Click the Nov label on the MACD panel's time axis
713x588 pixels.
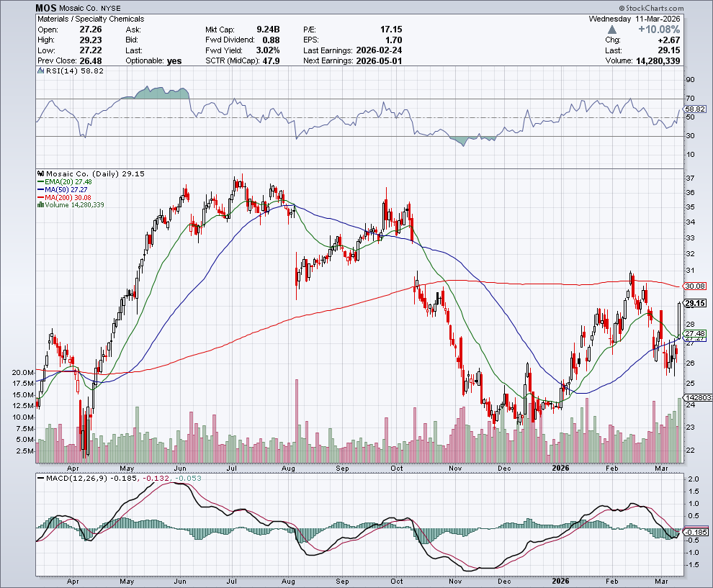tap(455, 582)
